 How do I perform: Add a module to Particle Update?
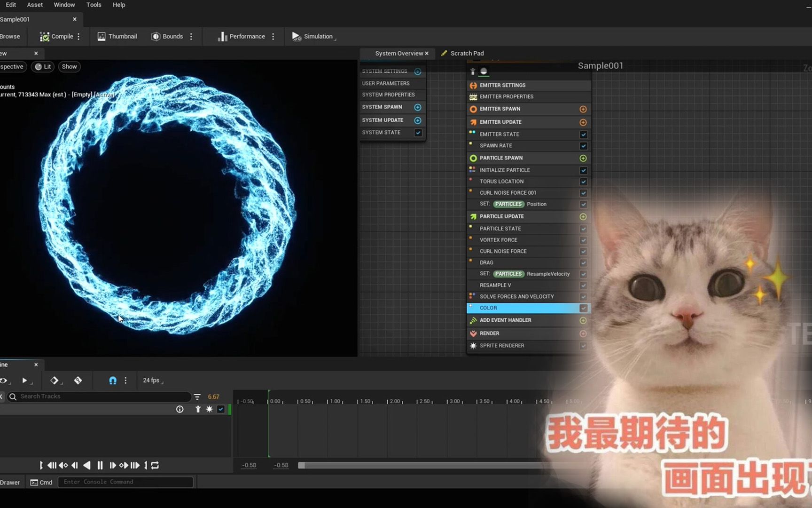click(583, 216)
